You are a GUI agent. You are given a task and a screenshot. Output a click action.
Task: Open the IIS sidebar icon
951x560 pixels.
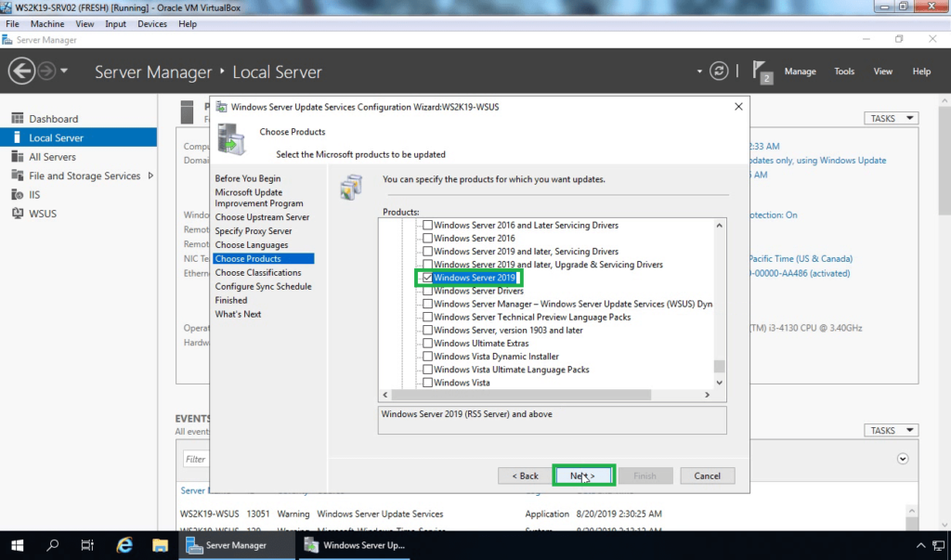pos(18,195)
